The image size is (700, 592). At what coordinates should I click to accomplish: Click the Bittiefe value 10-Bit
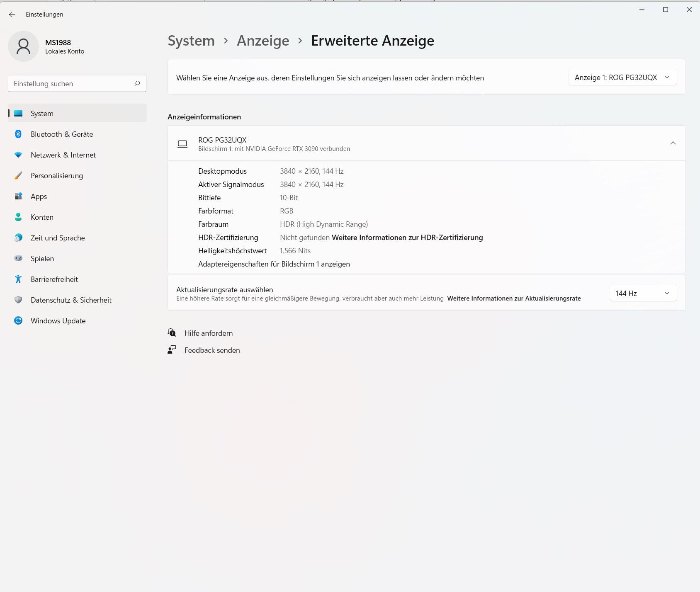click(x=289, y=198)
